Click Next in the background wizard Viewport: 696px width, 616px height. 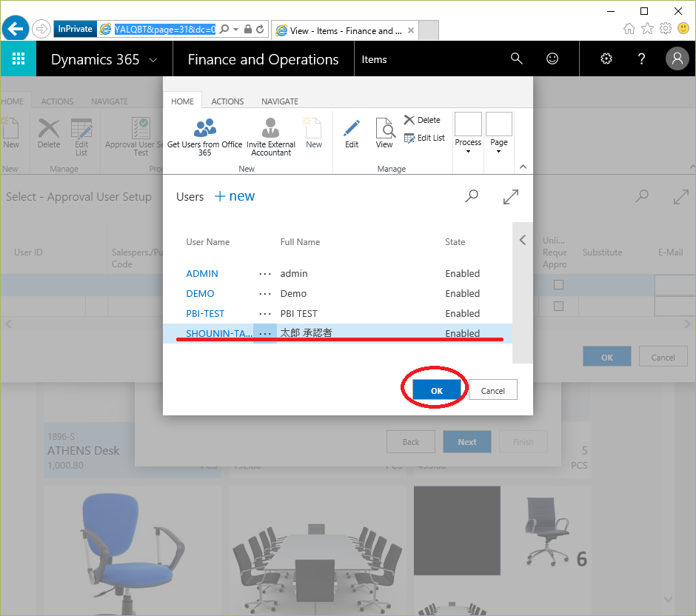click(x=467, y=442)
